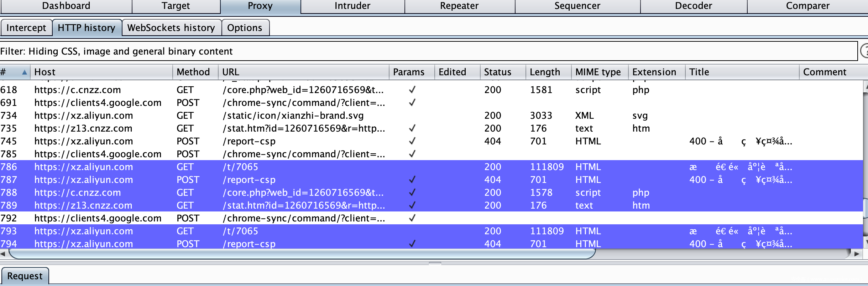Click the ascending sort arrow in # column

click(x=24, y=72)
